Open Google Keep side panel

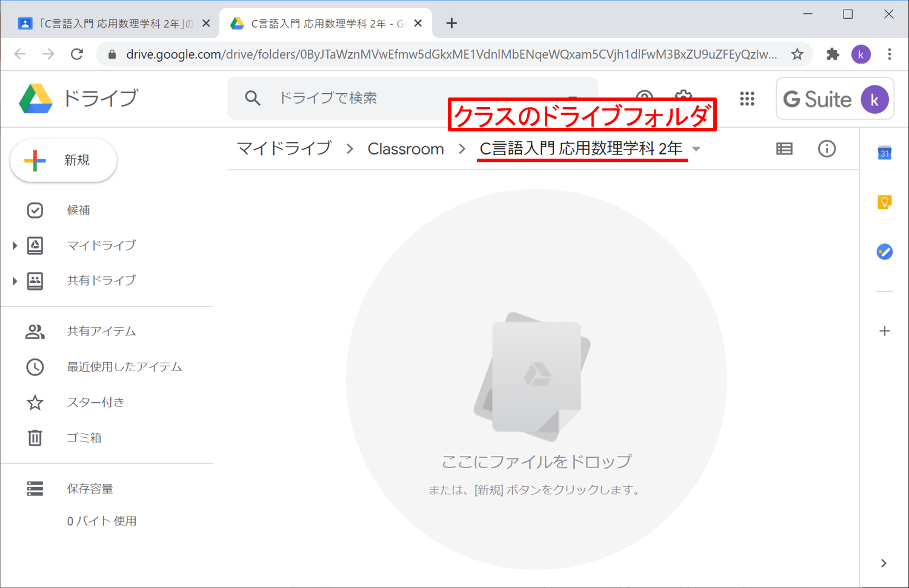point(885,202)
